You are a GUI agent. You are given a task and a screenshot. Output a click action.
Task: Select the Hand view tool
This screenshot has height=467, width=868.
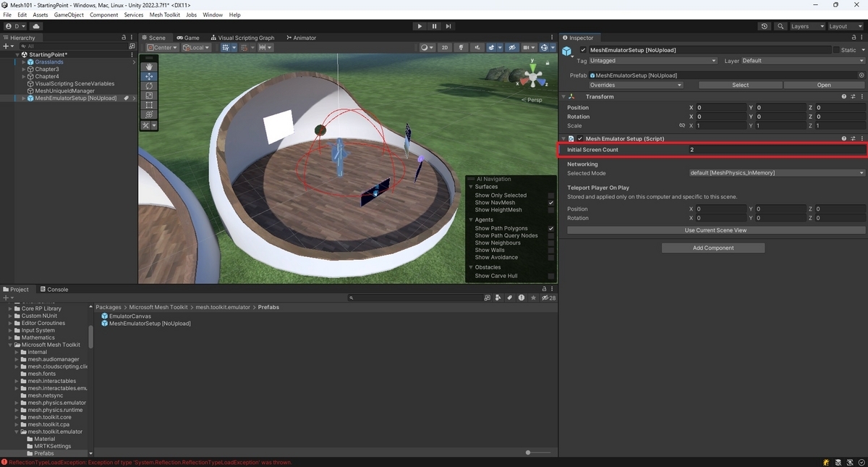tap(150, 67)
